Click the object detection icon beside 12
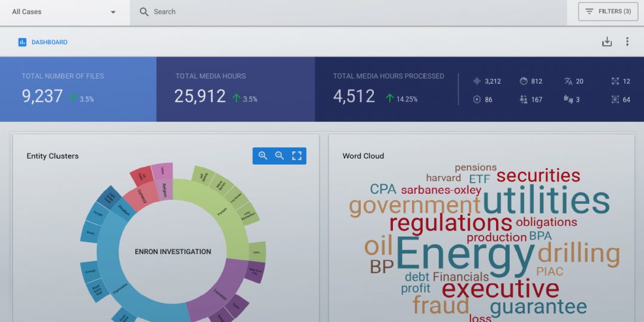Image resolution: width=644 pixels, height=322 pixels. pos(615,81)
